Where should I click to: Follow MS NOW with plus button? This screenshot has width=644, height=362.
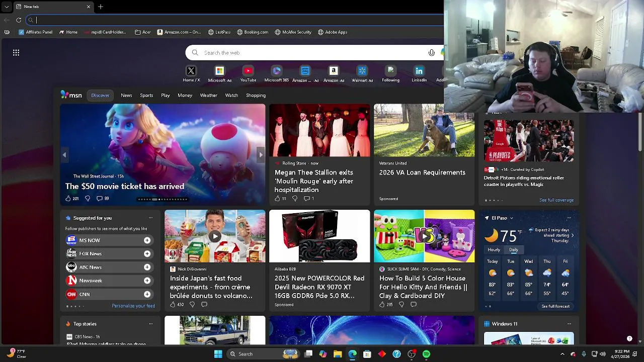tap(147, 240)
